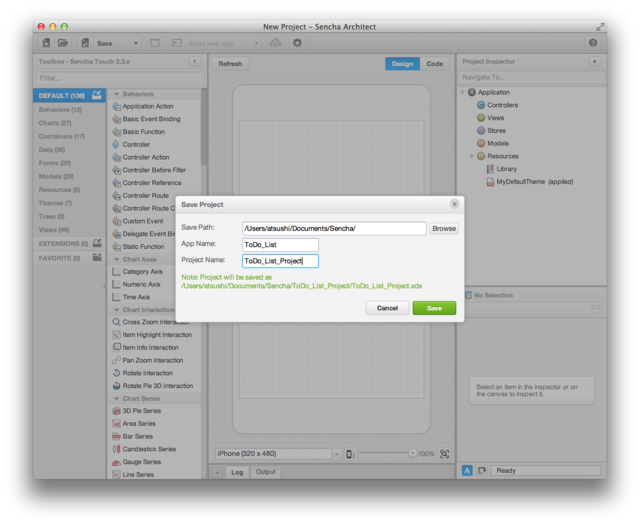
Task: Switch to Design view toggle
Action: (402, 64)
